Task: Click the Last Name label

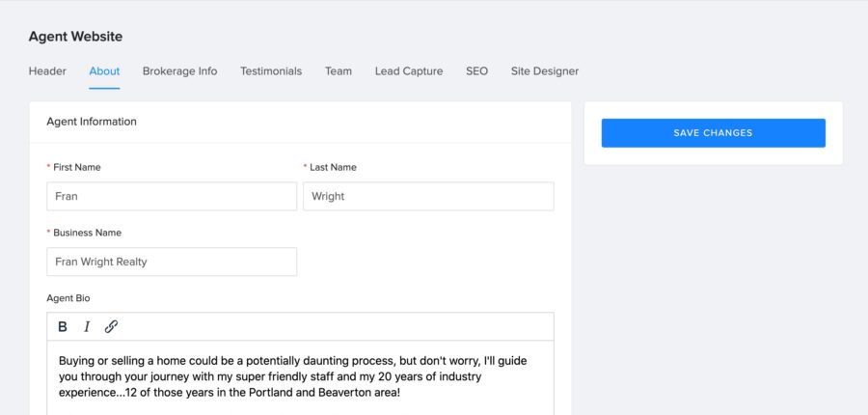Action: (333, 167)
